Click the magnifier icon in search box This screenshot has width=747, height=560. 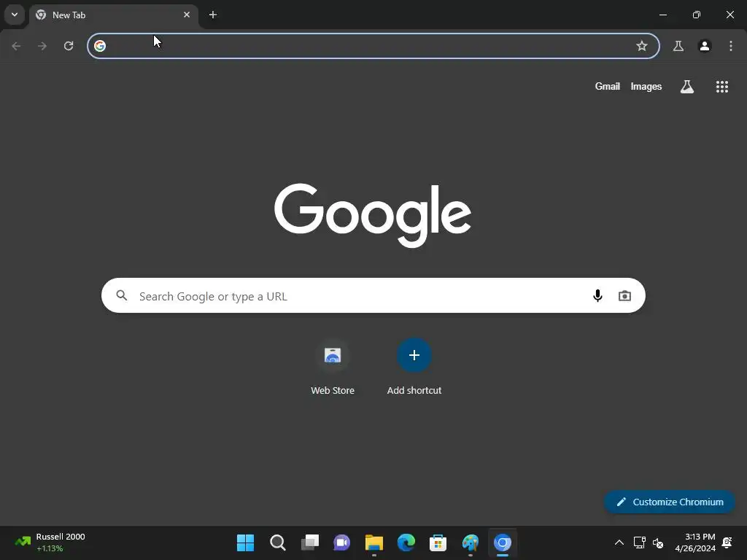(122, 296)
